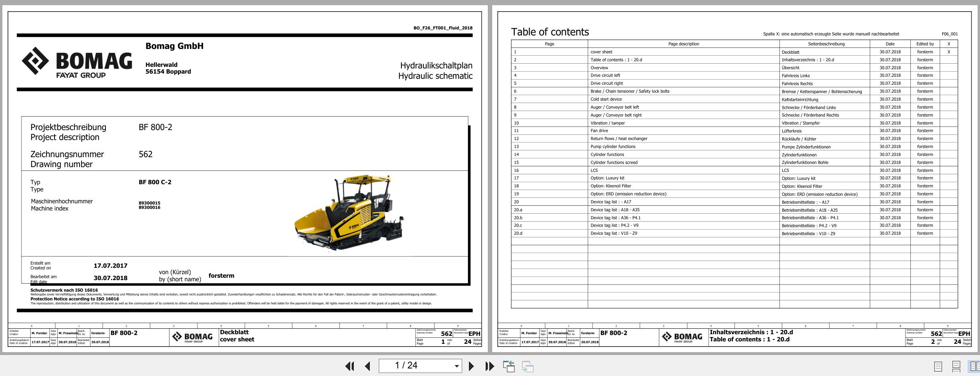Switch to single page view

click(938, 366)
